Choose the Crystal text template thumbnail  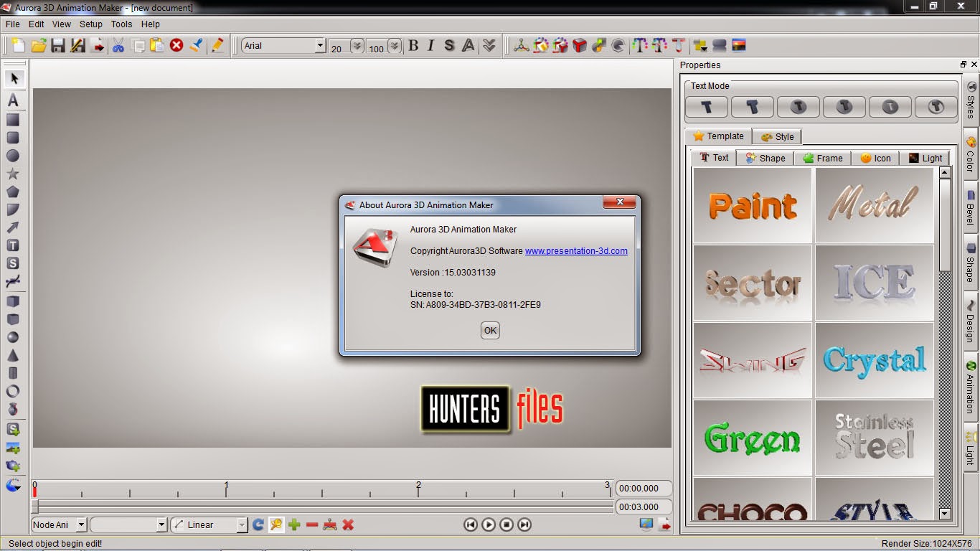pyautogui.click(x=875, y=360)
